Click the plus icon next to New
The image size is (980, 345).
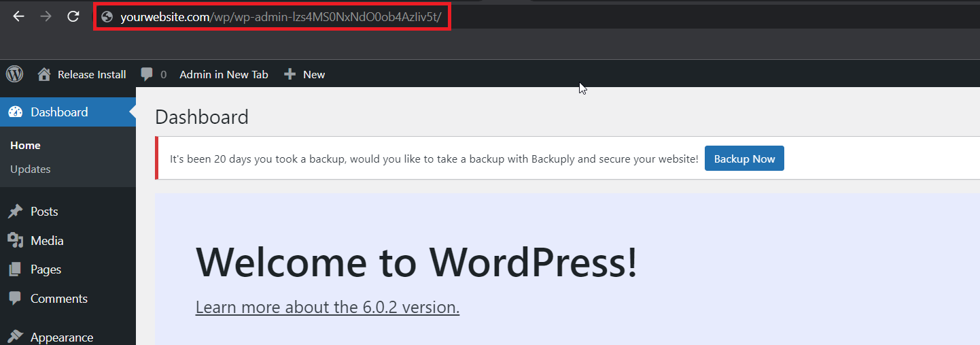pos(290,74)
